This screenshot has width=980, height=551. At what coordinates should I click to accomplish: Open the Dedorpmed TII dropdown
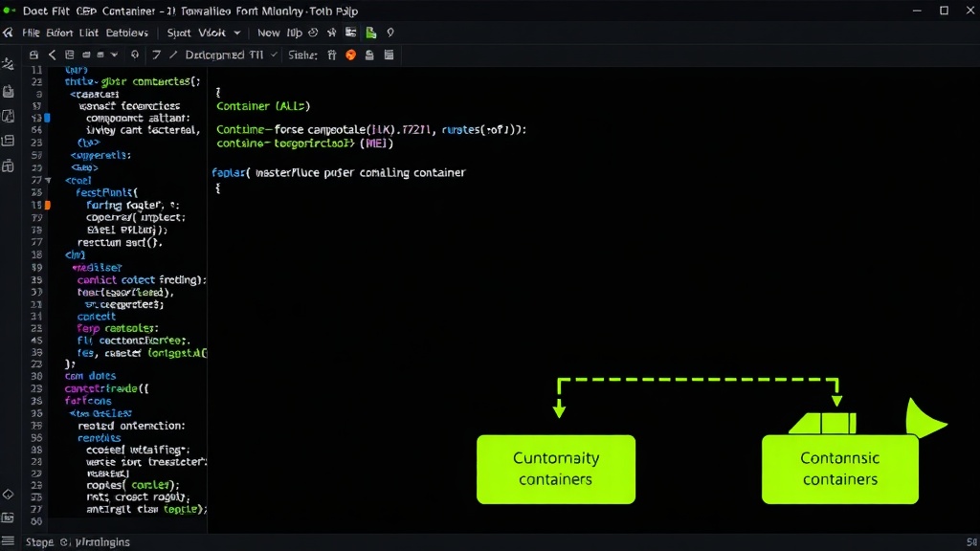pyautogui.click(x=232, y=55)
